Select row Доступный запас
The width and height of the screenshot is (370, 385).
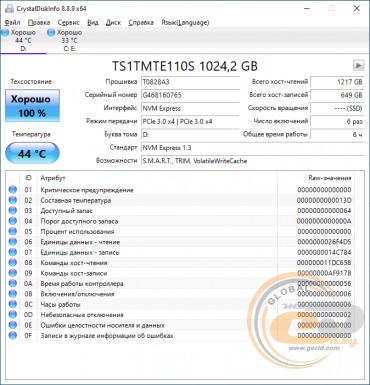(x=180, y=210)
